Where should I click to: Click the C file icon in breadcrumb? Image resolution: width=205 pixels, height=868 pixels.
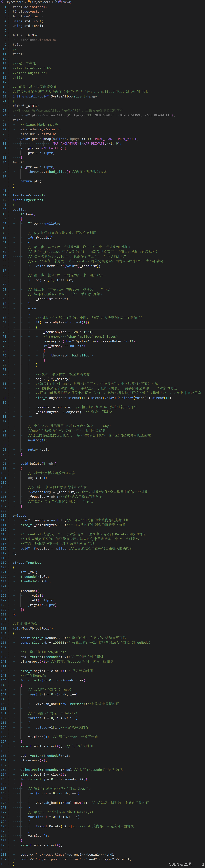[2, 2]
